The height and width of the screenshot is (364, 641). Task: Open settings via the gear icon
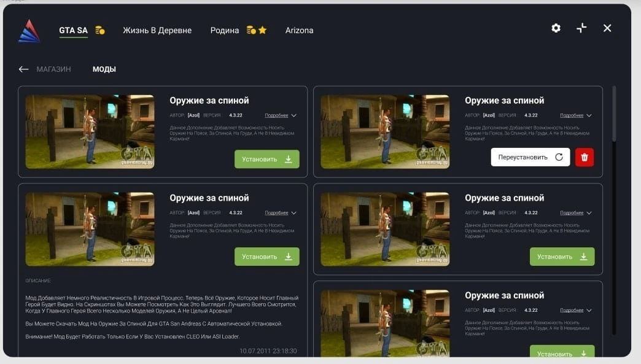(556, 28)
